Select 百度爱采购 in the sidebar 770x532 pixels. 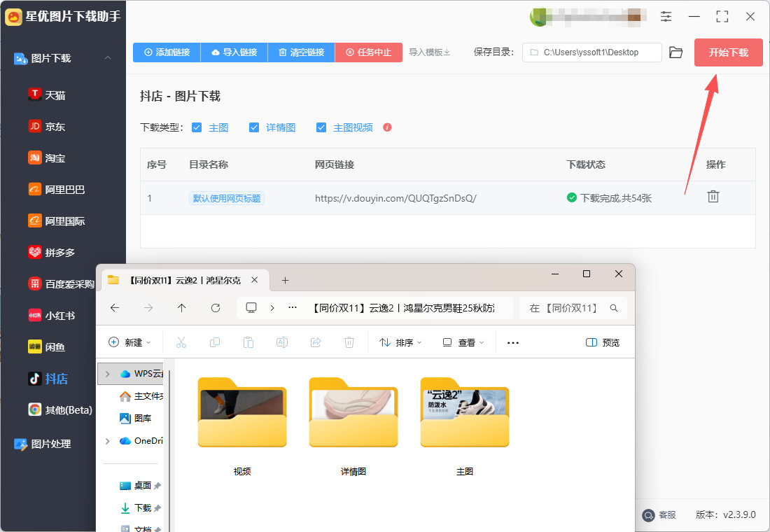click(61, 283)
